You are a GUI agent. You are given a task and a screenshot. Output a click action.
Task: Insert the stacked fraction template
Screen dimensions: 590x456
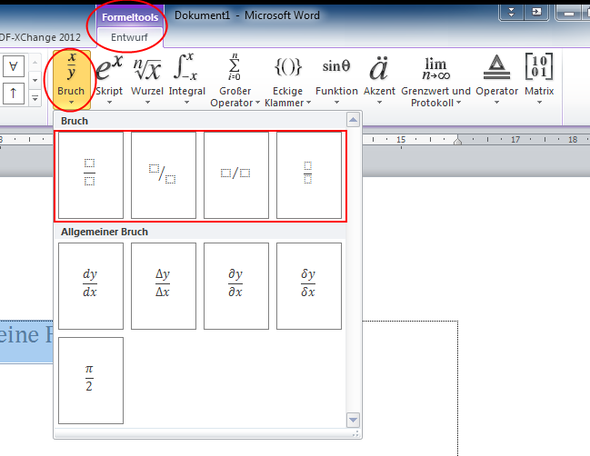91,175
